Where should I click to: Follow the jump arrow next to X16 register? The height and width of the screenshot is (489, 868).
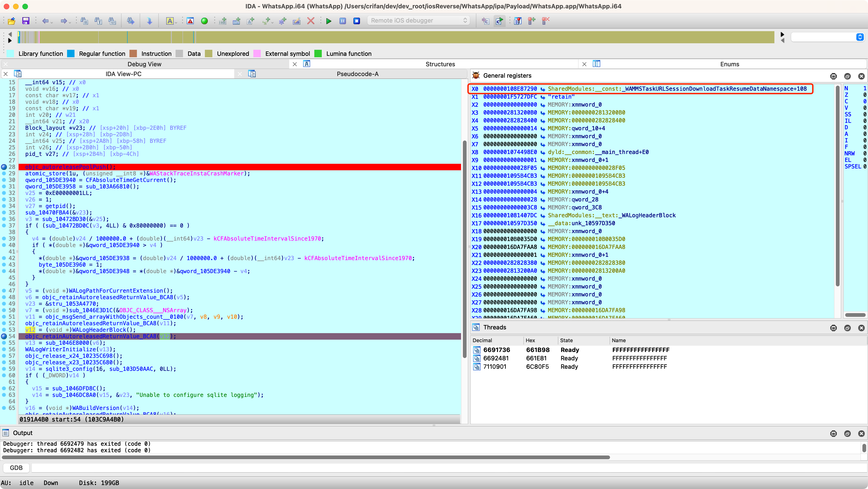(543, 216)
